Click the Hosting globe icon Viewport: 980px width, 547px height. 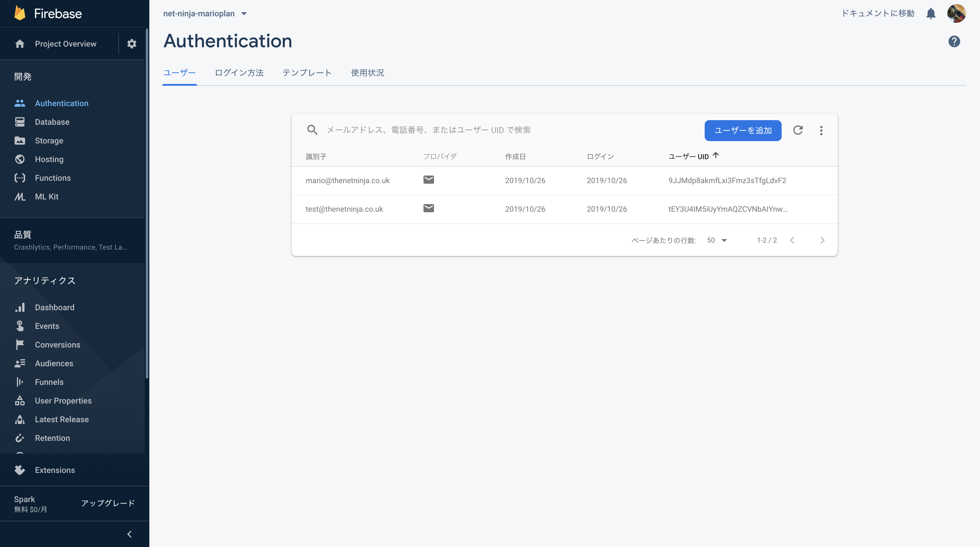(20, 159)
